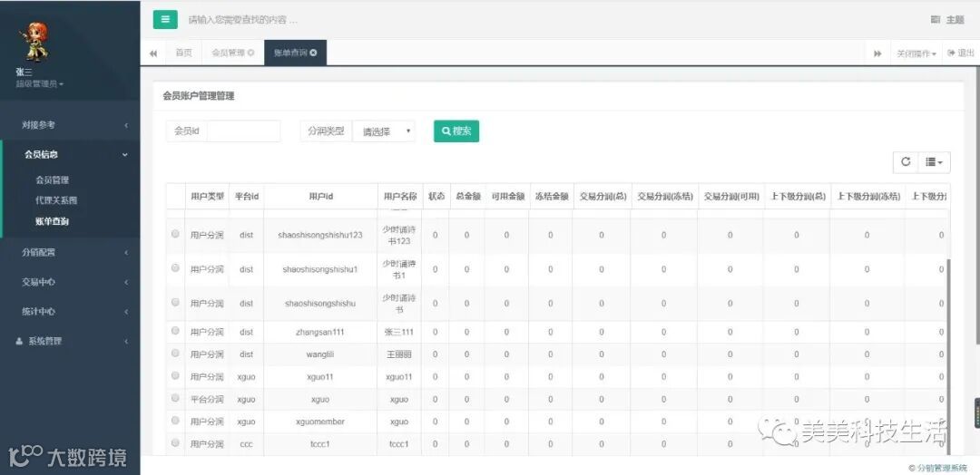
Task: Open the column list toggle icon
Action: click(x=934, y=161)
